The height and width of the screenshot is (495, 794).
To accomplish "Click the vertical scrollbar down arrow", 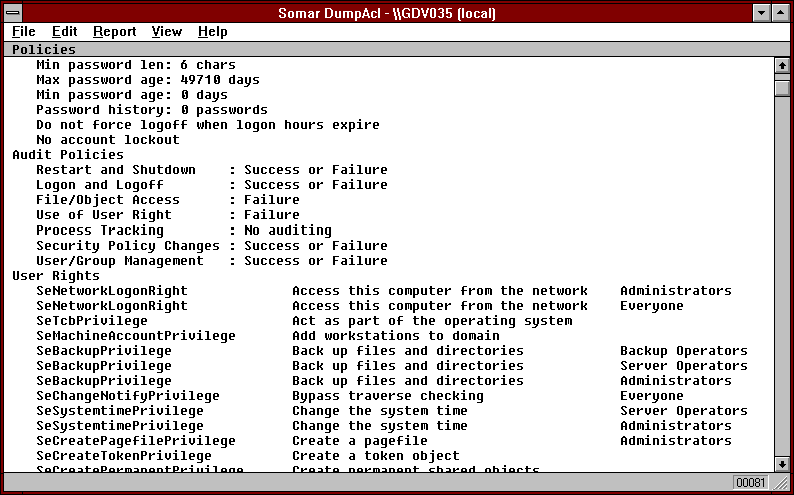I will pyautogui.click(x=782, y=464).
